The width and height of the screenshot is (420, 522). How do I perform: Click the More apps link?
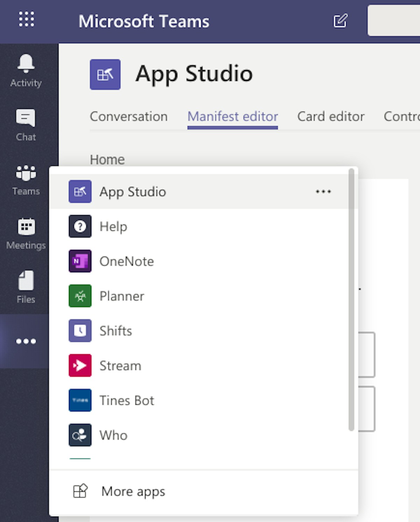click(x=133, y=492)
